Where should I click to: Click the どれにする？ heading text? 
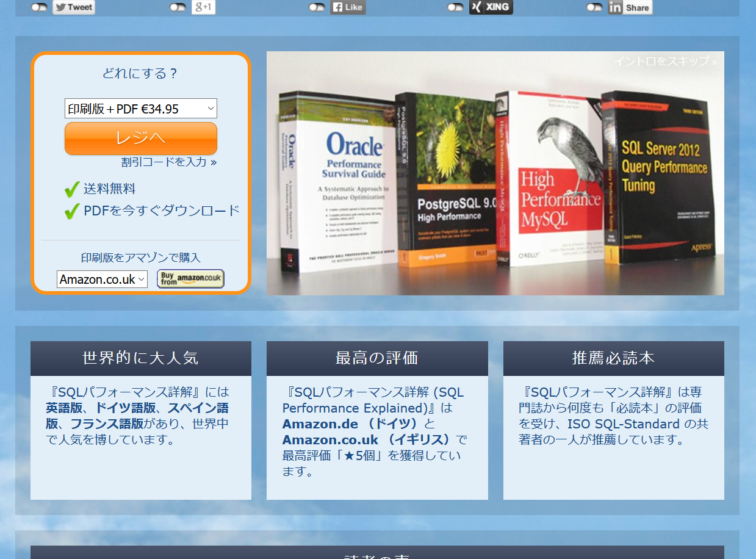(140, 73)
